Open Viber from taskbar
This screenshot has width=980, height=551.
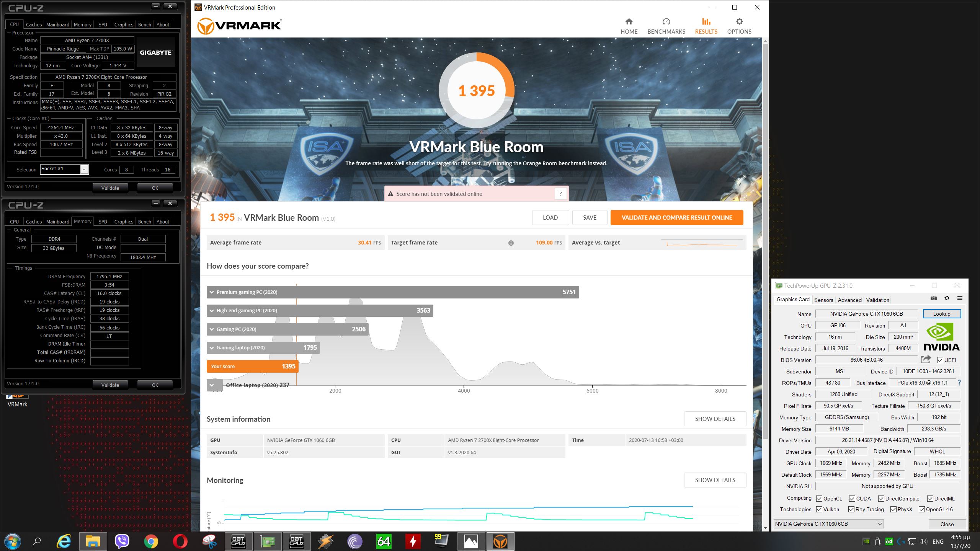pos(122,541)
